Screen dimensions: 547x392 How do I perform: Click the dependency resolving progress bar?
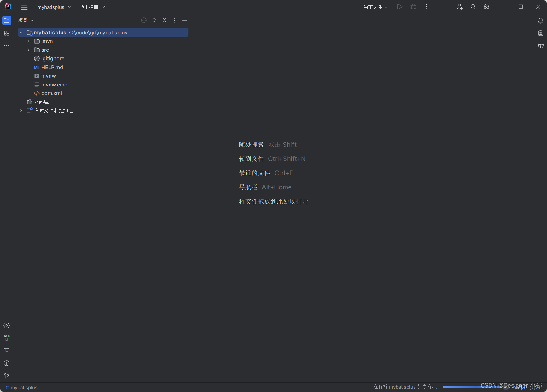472,387
